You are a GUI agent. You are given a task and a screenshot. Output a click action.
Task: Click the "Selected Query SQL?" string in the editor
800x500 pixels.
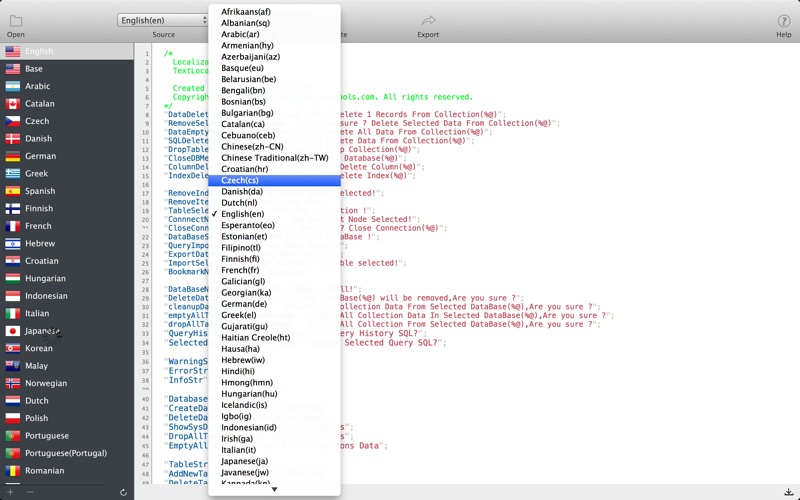point(393,342)
